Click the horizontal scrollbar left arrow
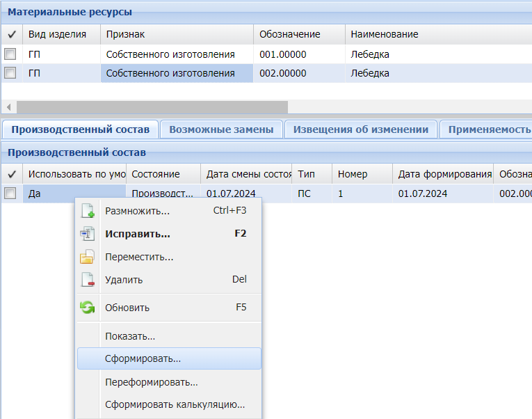This screenshot has width=532, height=419. (x=9, y=107)
